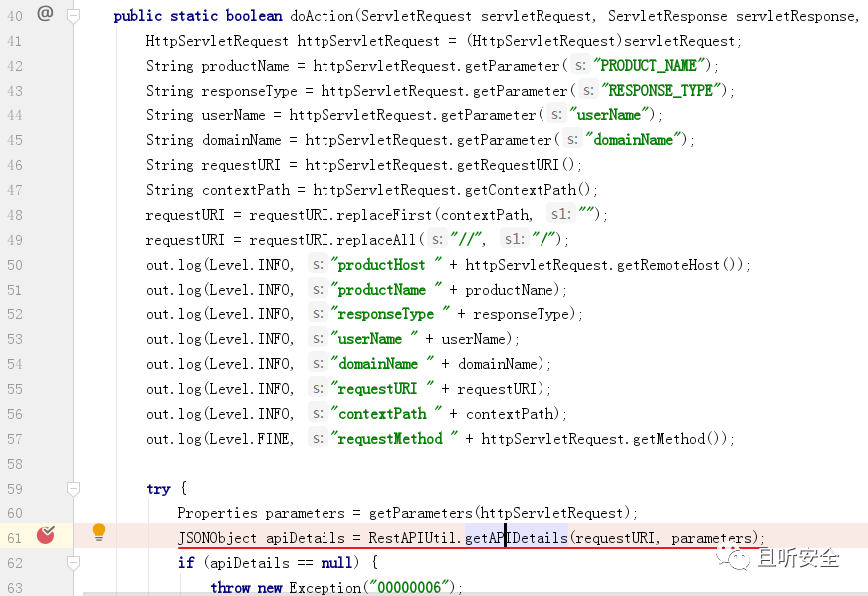The height and width of the screenshot is (596, 868).
Task: Click the yellow lightbulb intention icon
Action: (99, 532)
